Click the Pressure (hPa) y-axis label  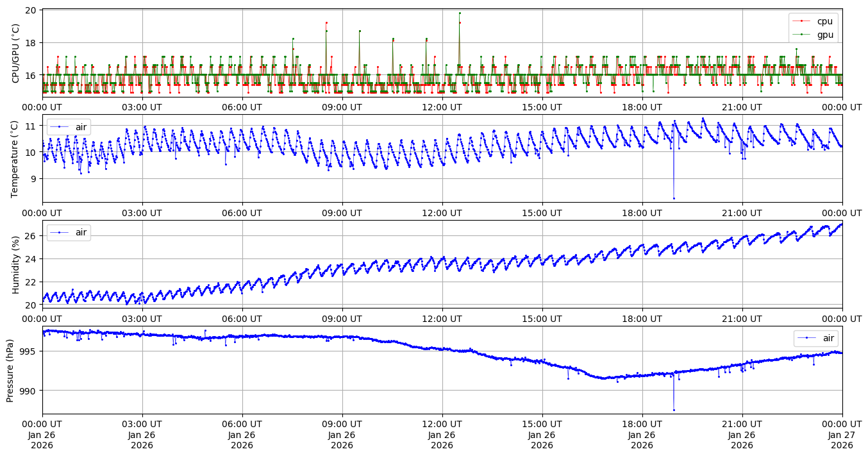pos(10,370)
